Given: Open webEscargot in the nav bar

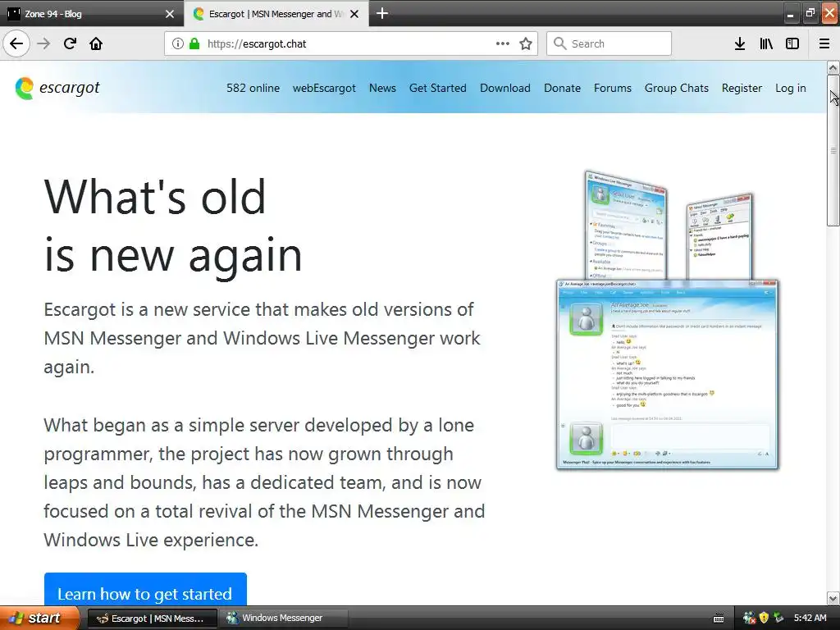Looking at the screenshot, I should point(324,88).
